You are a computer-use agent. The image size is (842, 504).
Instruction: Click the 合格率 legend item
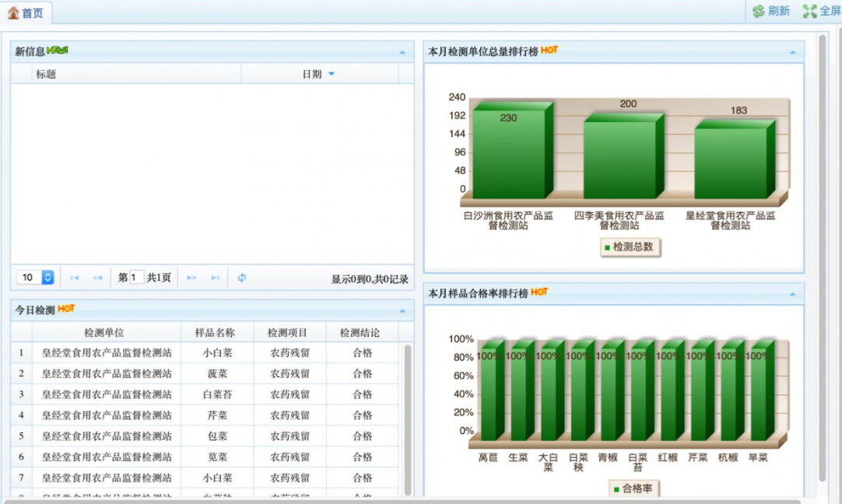click(x=633, y=488)
